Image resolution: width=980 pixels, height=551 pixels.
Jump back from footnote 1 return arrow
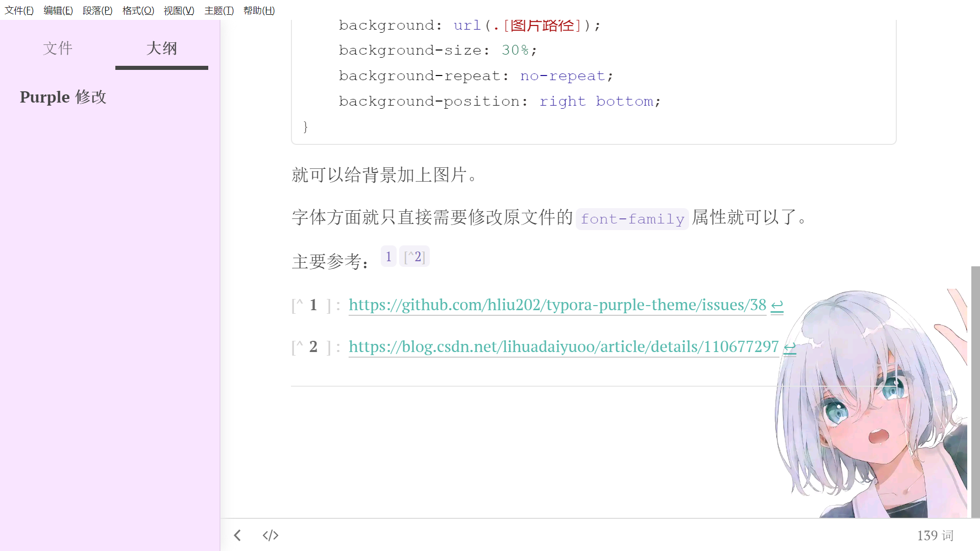click(x=777, y=306)
